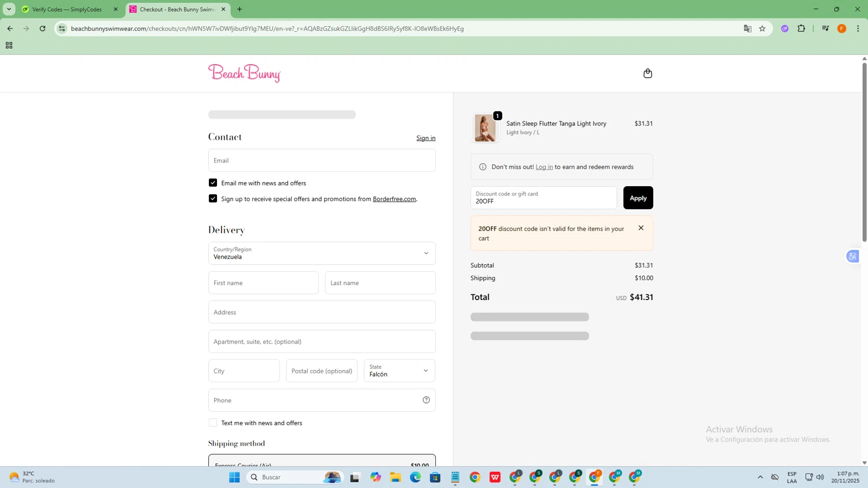Image resolution: width=868 pixels, height=488 pixels.
Task: Open the weather widget showing 32°C
Action: point(32,477)
